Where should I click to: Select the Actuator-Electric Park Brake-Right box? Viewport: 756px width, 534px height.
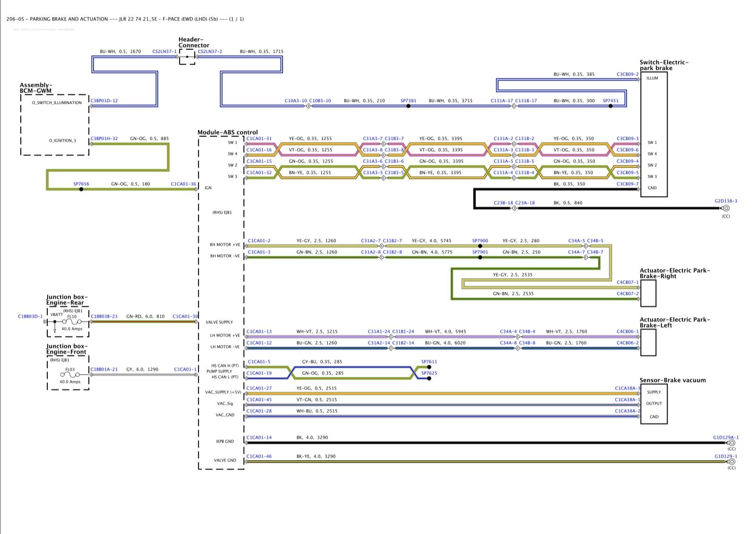click(648, 293)
